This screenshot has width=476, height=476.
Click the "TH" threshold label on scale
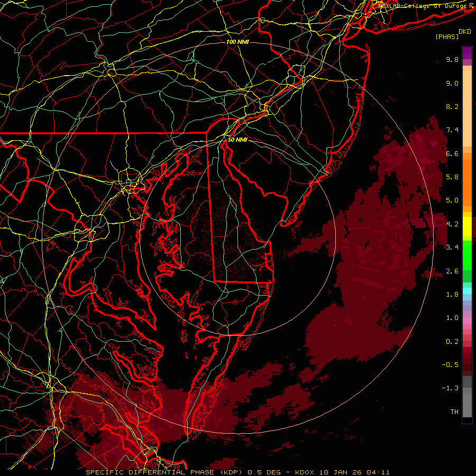(454, 412)
